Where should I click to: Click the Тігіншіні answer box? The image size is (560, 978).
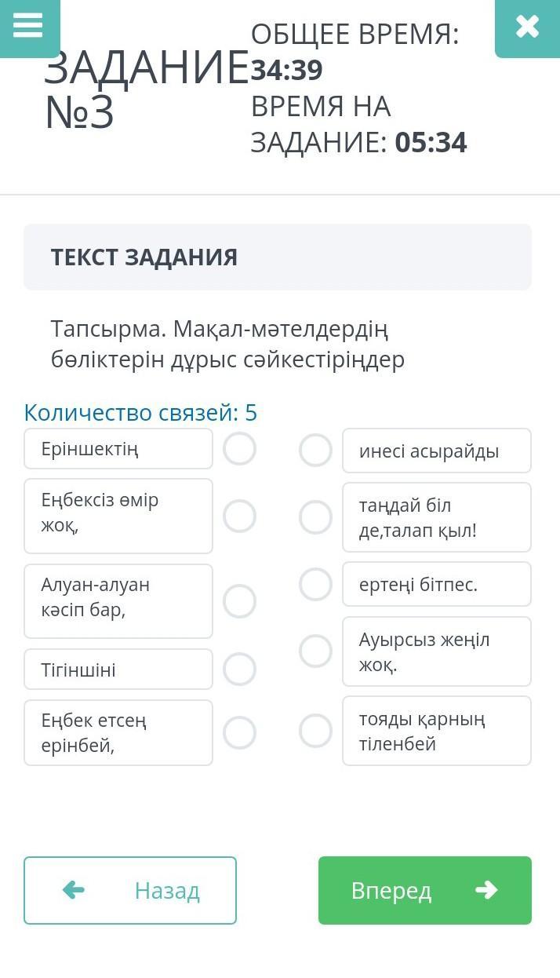point(118,670)
